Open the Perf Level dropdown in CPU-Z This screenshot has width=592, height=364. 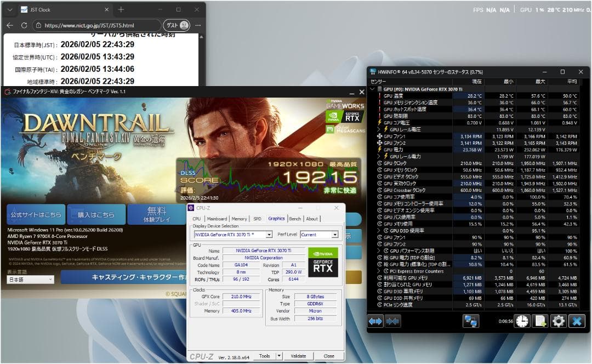pyautogui.click(x=335, y=234)
